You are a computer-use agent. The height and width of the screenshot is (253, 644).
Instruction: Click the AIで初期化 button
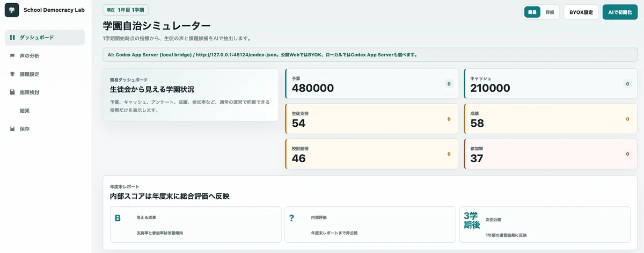620,12
